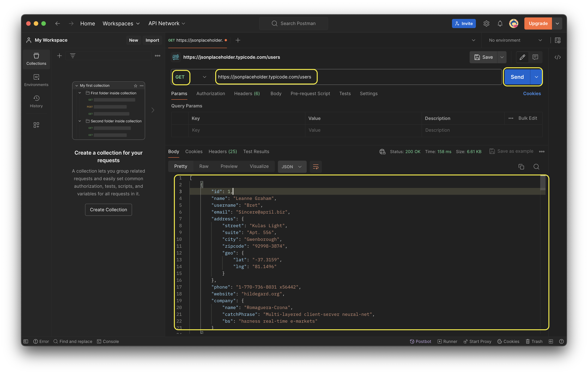The height and width of the screenshot is (374, 588).
Task: Switch to the Authorization tab
Action: tap(210, 94)
